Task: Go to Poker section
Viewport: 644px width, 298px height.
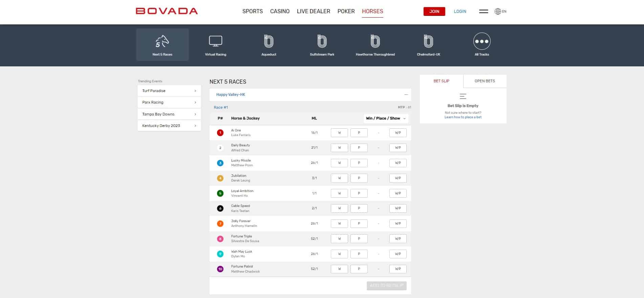Action: pos(346,11)
